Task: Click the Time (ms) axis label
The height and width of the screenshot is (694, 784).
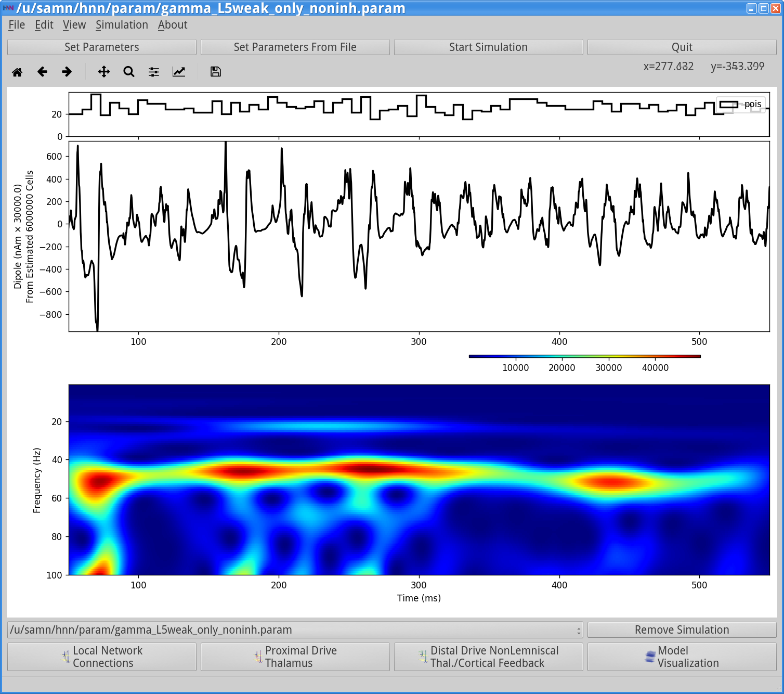Action: point(419,598)
